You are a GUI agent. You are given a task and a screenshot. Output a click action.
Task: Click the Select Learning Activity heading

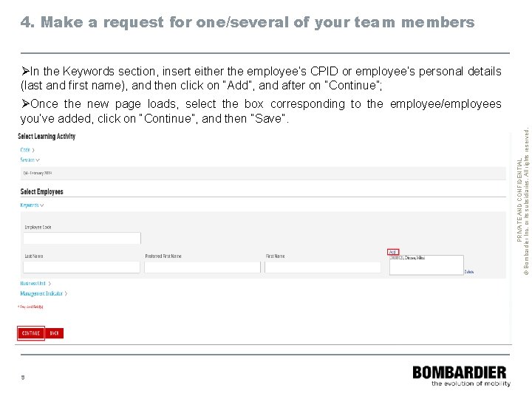click(47, 137)
